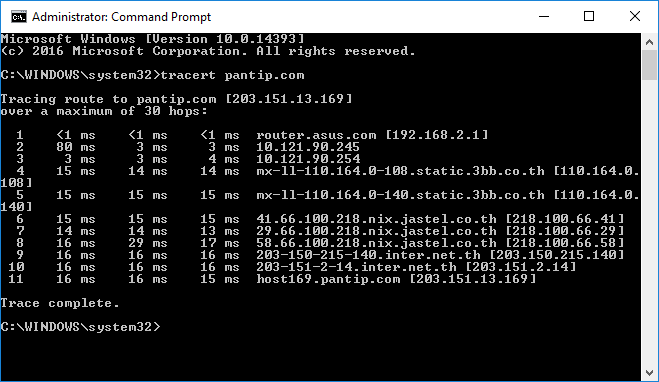
Task: Click the 10.121.90.245 hop address
Action: pyautogui.click(x=308, y=147)
